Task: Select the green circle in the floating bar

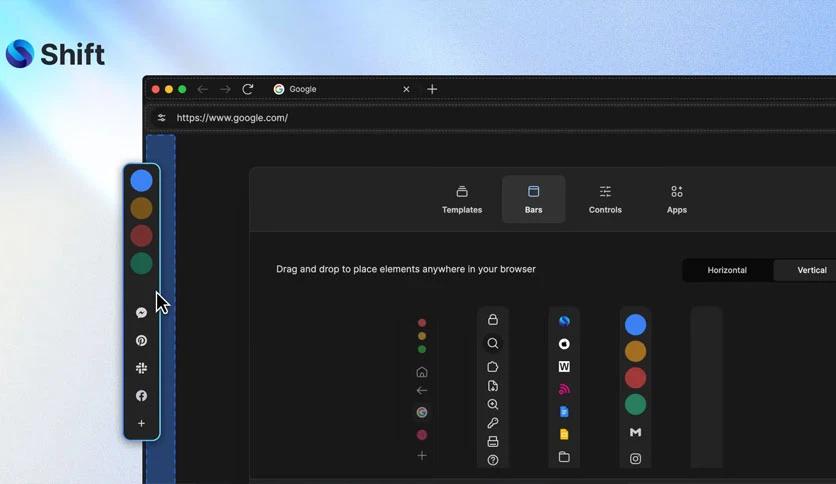Action: tap(141, 263)
